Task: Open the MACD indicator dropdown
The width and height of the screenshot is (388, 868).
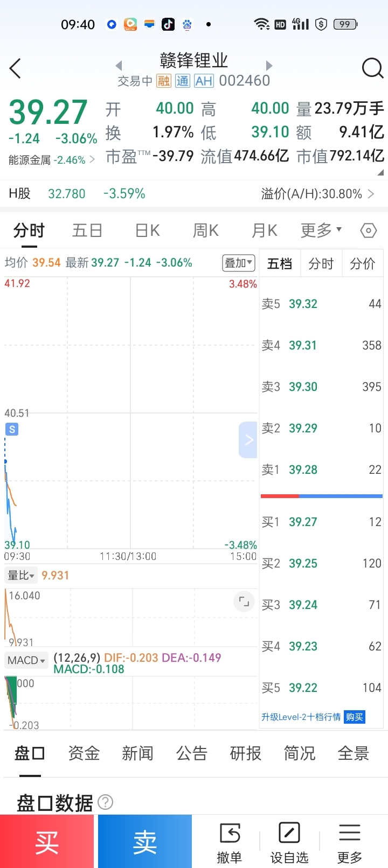Action: tap(26, 660)
